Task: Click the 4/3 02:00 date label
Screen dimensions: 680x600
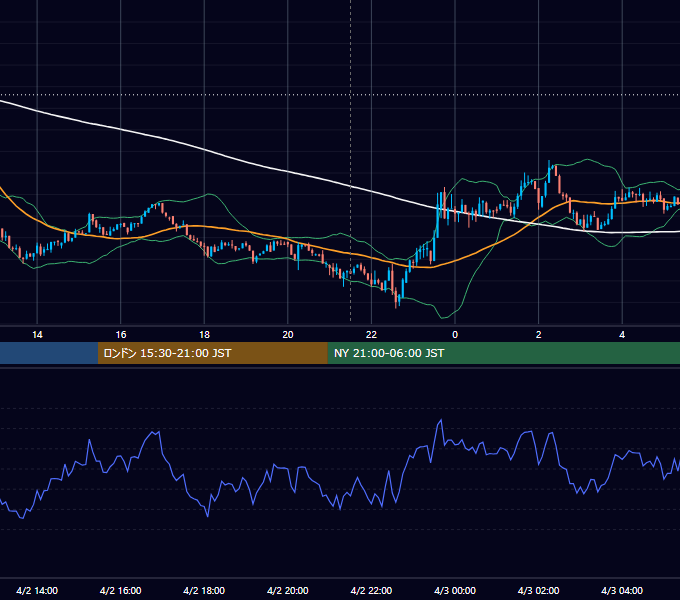Action: [538, 590]
